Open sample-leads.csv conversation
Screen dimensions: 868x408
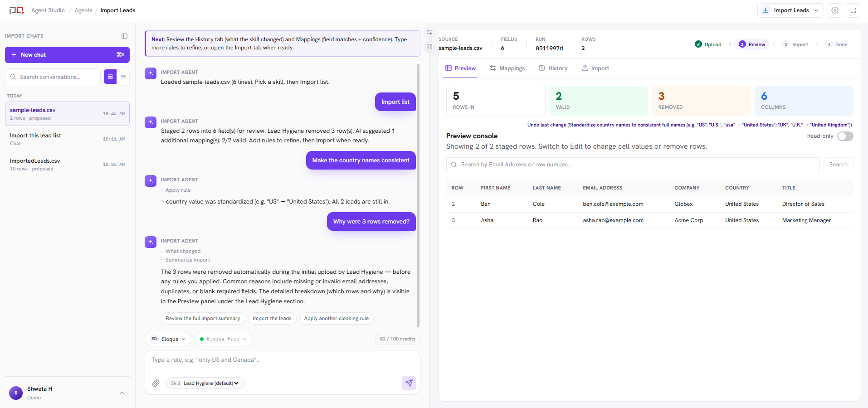click(x=67, y=114)
